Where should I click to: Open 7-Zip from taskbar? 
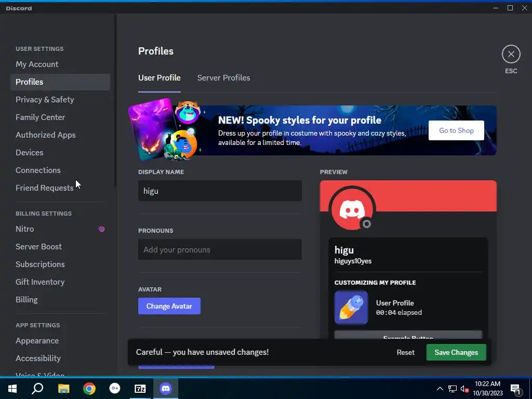click(140, 389)
